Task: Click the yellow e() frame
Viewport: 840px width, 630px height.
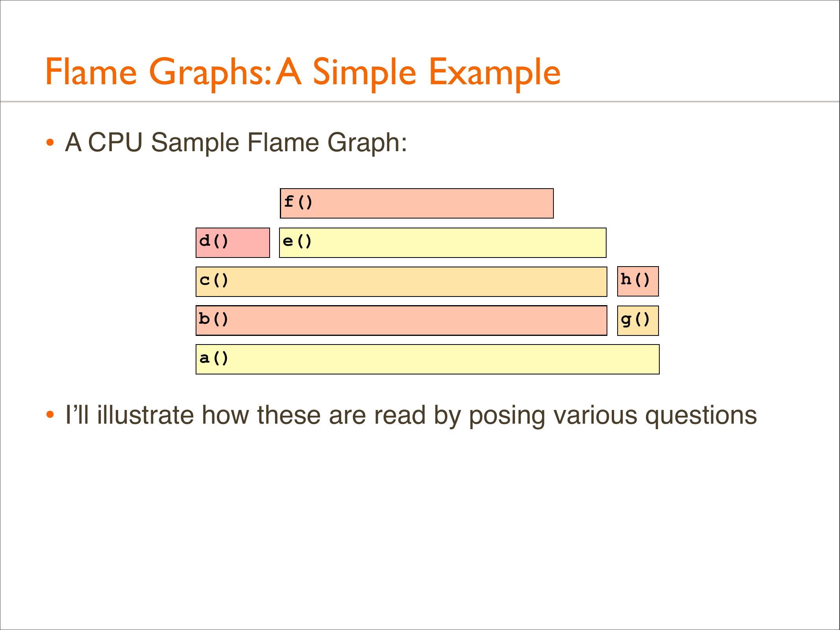Action: click(442, 243)
